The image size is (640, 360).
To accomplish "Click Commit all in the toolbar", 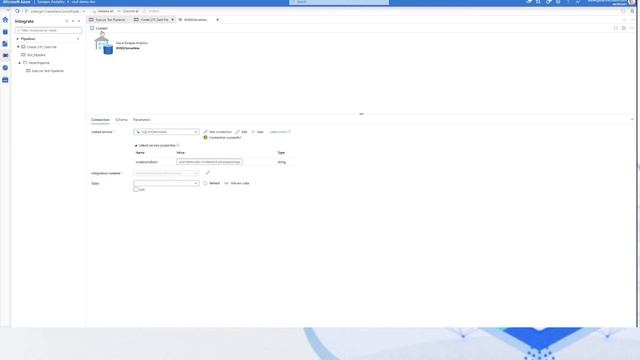I will tap(128, 11).
